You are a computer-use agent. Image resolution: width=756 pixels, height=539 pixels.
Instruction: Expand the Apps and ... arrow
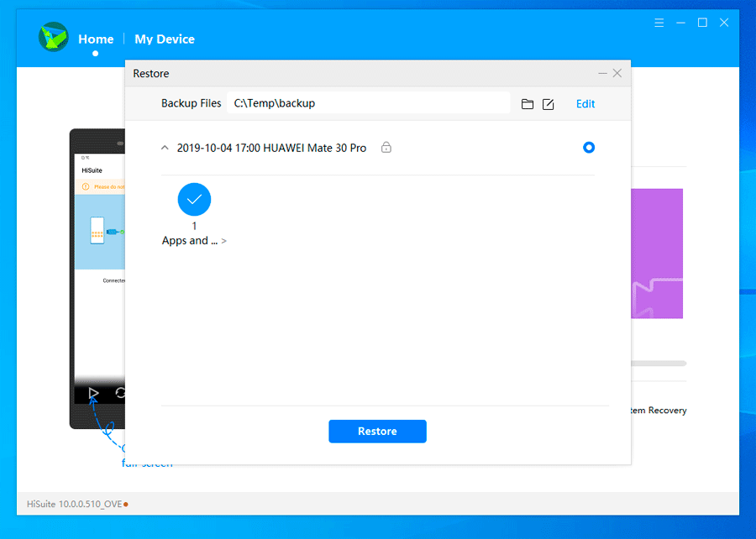click(x=223, y=241)
